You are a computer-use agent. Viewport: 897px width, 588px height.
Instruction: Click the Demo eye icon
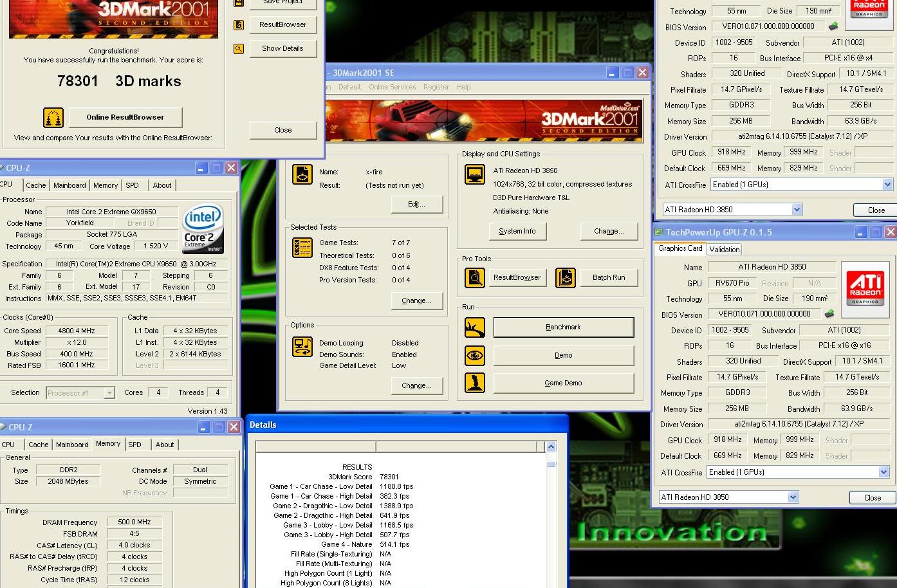[x=475, y=355]
